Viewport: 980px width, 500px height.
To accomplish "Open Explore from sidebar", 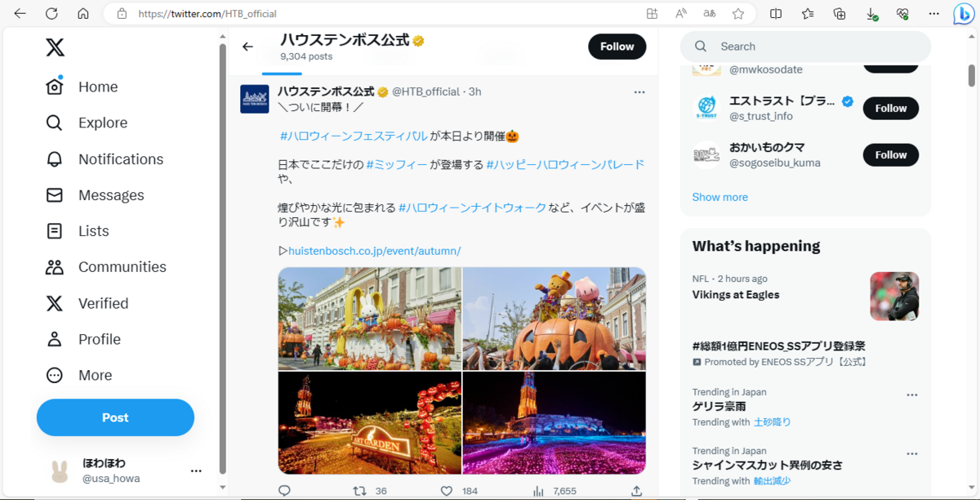I will pyautogui.click(x=87, y=123).
